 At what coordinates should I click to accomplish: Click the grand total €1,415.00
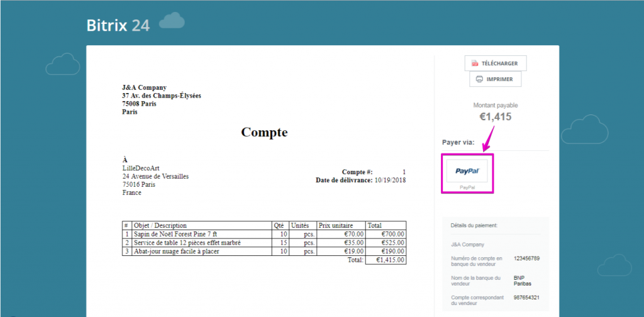pos(386,260)
